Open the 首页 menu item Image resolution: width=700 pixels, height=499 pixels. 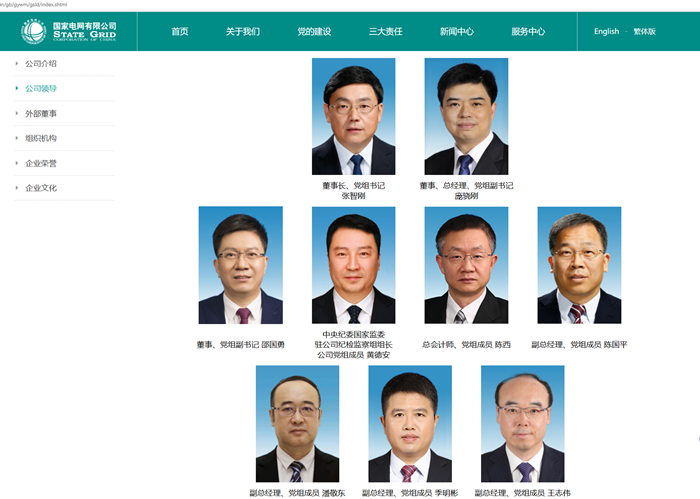[180, 31]
